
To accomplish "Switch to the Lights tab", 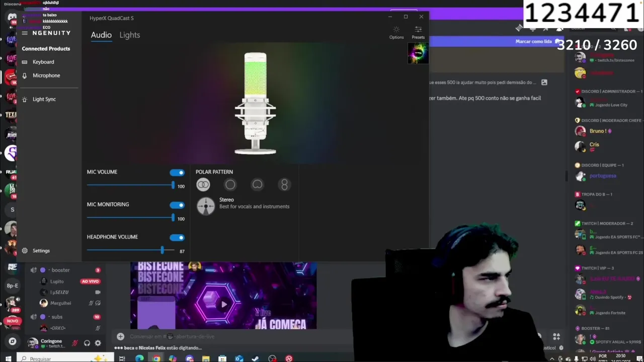I will pos(130,35).
